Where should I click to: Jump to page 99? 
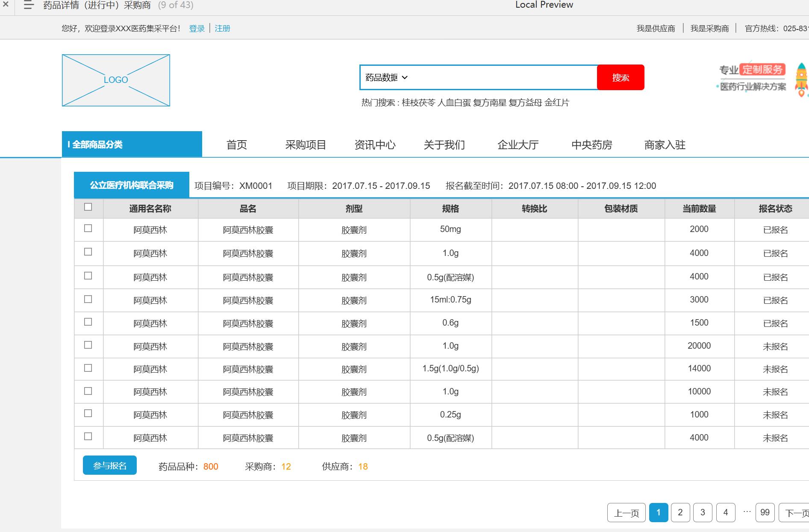765,512
